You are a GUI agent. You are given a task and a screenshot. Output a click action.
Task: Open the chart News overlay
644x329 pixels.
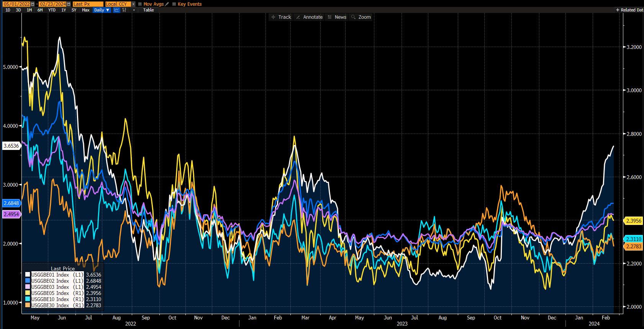pos(337,17)
